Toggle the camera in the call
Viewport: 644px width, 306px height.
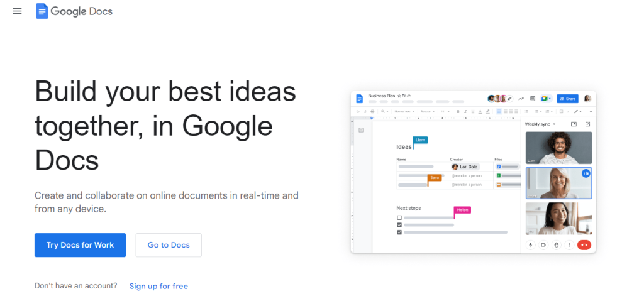coord(543,245)
